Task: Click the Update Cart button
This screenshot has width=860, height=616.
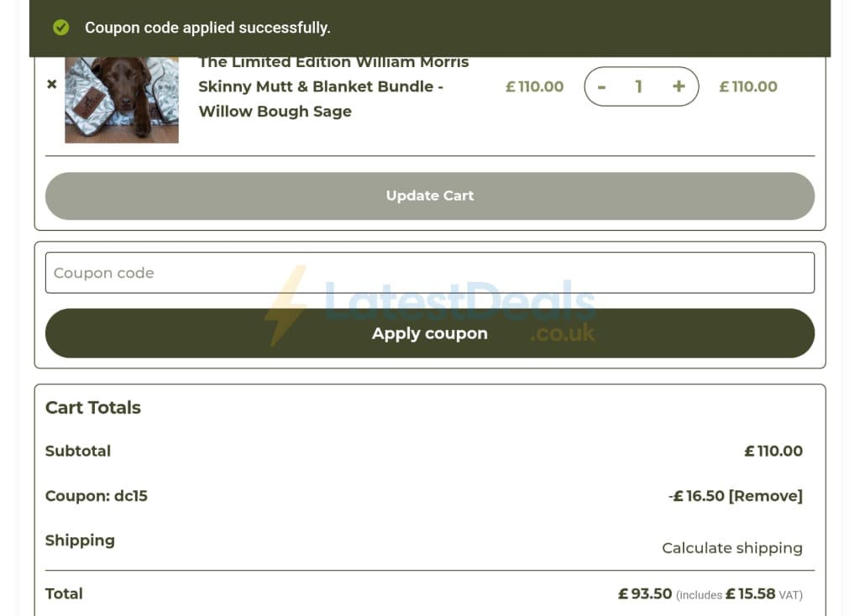Action: (430, 196)
